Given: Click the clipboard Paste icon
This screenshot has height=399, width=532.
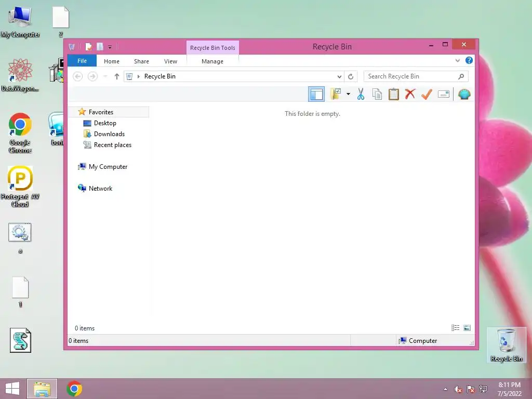Looking at the screenshot, I should pos(394,94).
